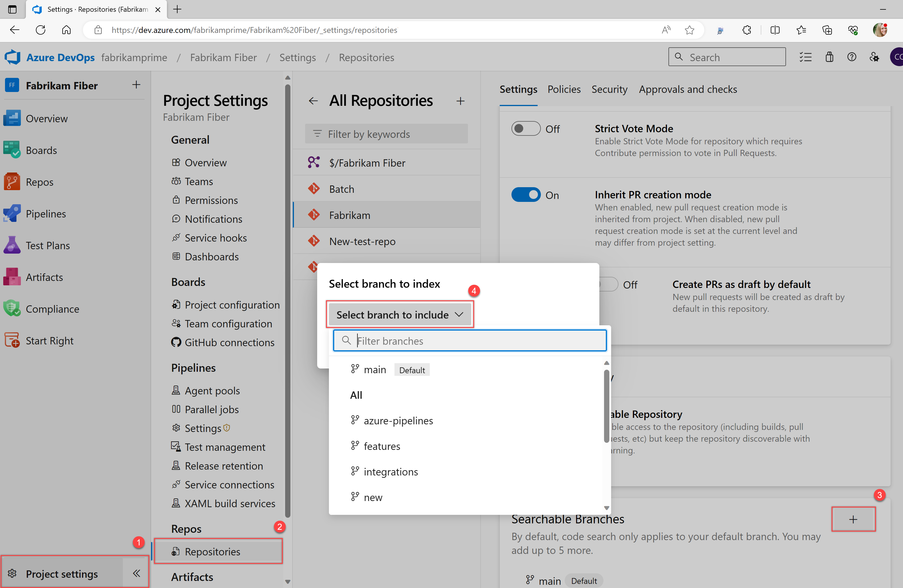Screen dimensions: 903x588
Task: Switch to the Policies tab
Action: tap(563, 89)
